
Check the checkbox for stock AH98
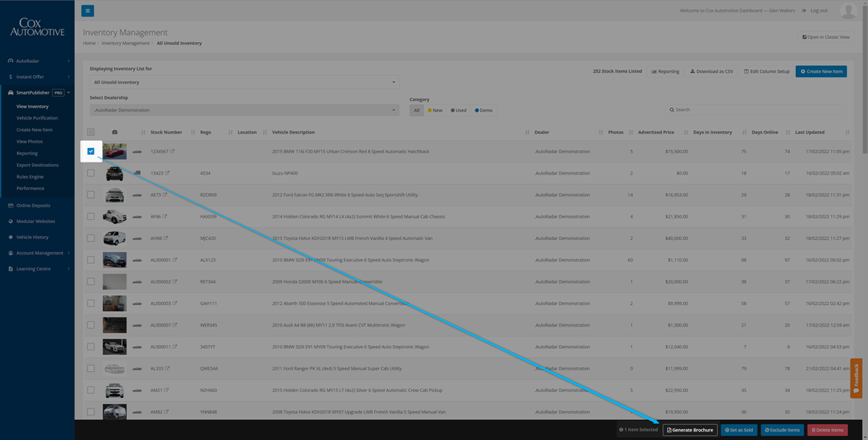pyautogui.click(x=90, y=238)
